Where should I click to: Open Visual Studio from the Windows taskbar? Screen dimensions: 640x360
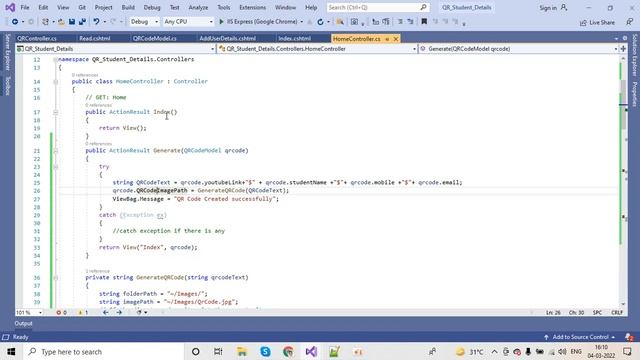311,351
